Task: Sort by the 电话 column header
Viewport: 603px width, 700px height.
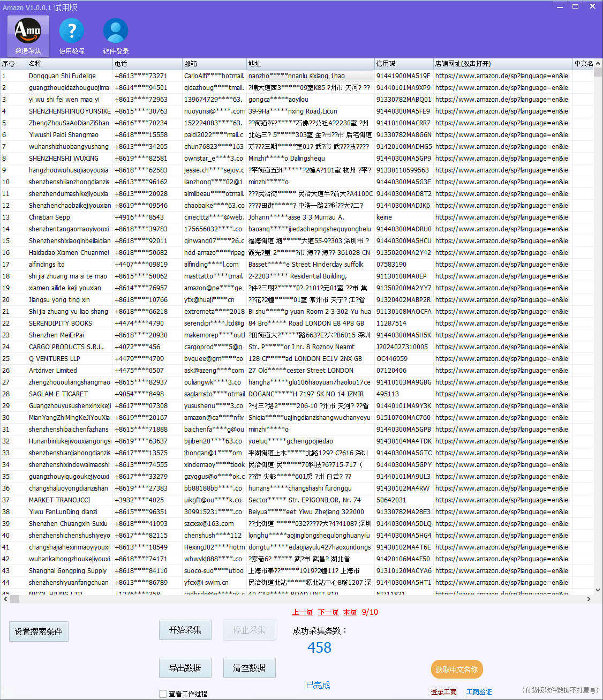Action: [x=148, y=64]
